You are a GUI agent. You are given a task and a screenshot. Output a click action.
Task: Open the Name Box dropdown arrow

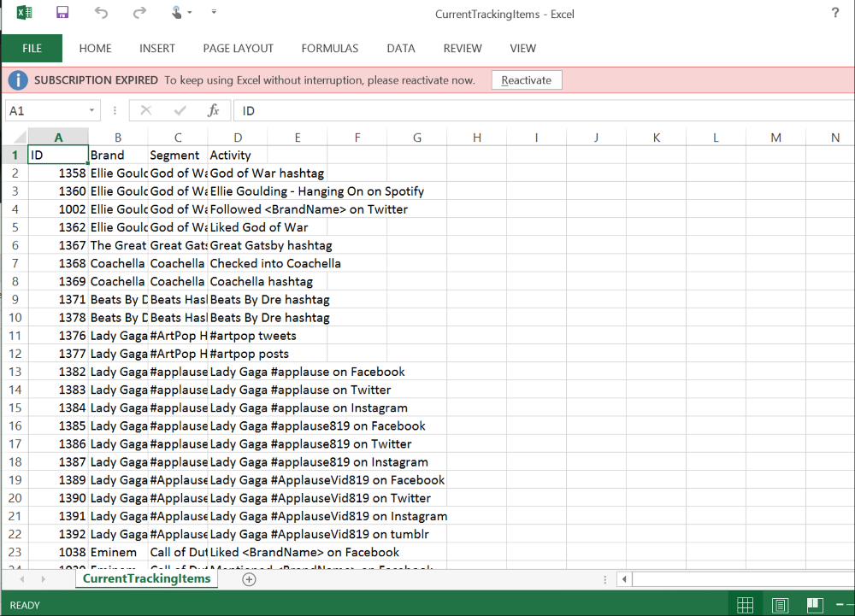pos(91,110)
